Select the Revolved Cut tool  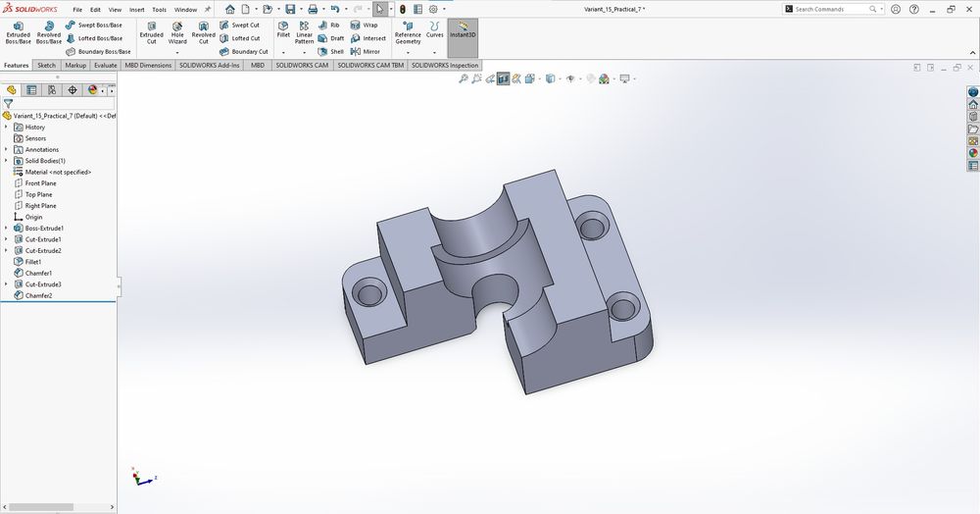(x=203, y=32)
